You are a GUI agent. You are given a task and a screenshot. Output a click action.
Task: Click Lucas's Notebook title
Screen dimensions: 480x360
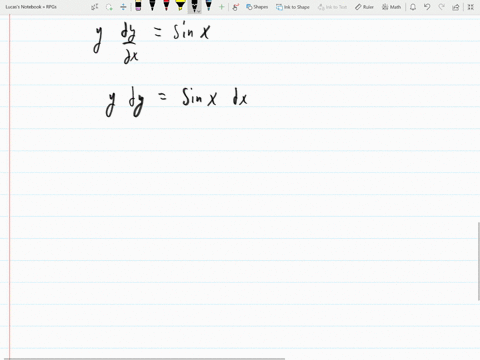click(x=31, y=7)
